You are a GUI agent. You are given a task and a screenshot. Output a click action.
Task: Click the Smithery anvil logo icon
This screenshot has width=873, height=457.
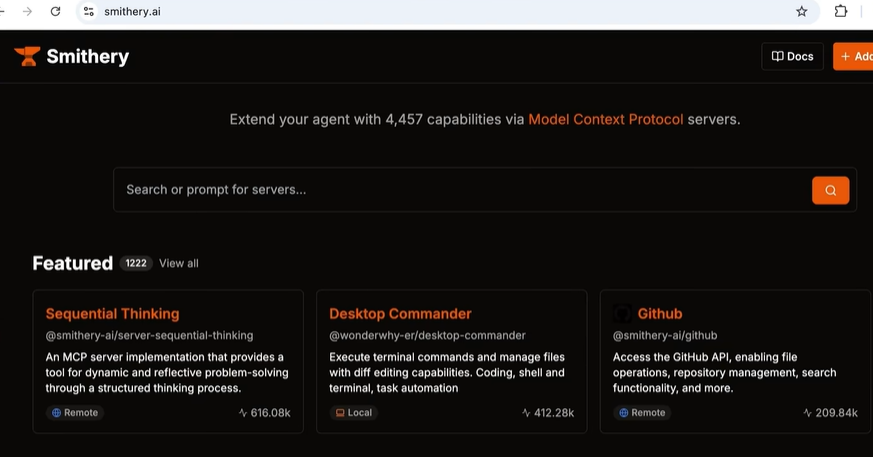pos(27,56)
